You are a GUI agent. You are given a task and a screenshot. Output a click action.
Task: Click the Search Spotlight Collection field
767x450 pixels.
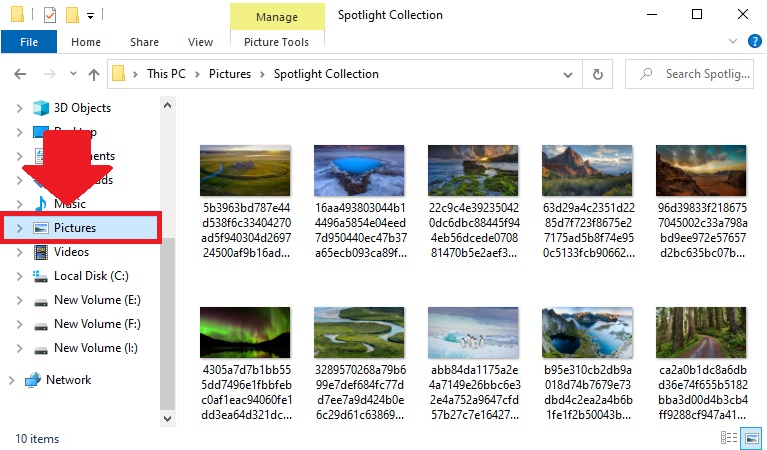point(689,74)
